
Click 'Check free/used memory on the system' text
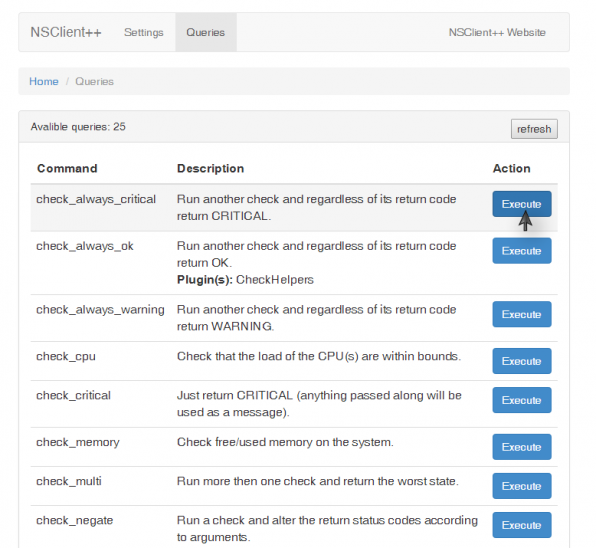click(x=285, y=442)
